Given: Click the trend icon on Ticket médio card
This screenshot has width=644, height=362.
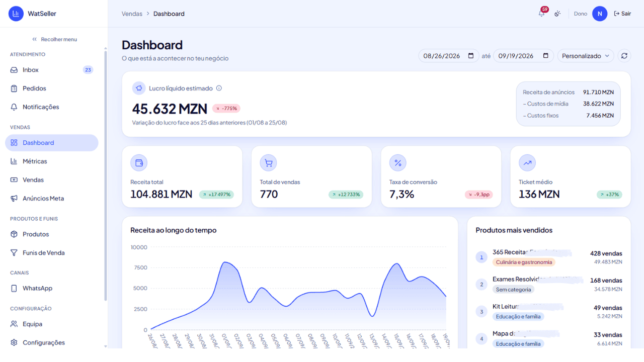Looking at the screenshot, I should point(527,163).
